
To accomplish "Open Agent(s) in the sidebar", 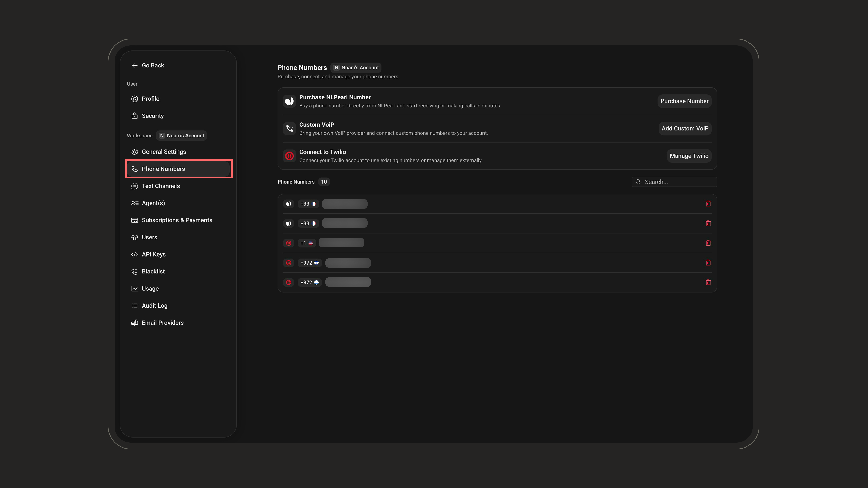I will point(178,203).
